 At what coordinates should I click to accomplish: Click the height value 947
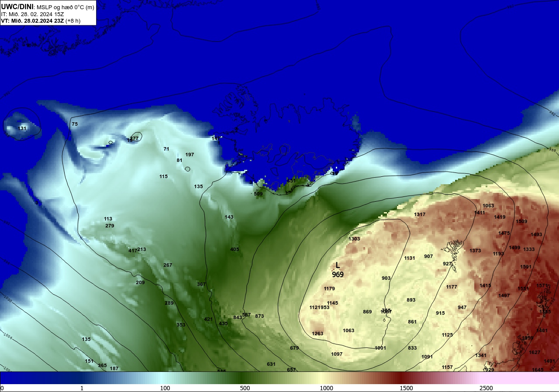tap(462, 307)
